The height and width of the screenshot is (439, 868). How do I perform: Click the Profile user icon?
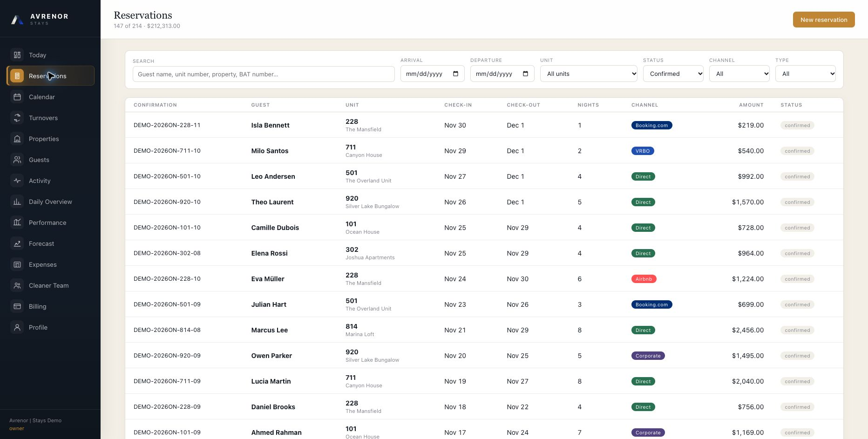coord(17,327)
